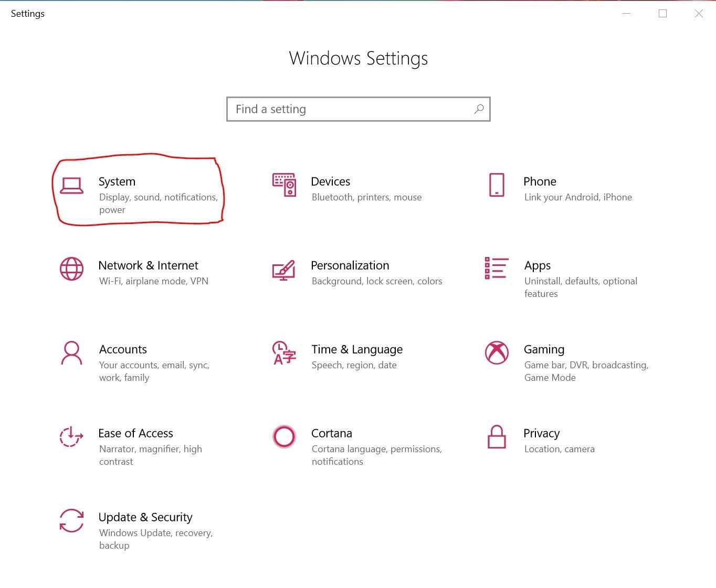Choose the Privacy heading
Image resolution: width=716 pixels, height=588 pixels.
coord(542,434)
